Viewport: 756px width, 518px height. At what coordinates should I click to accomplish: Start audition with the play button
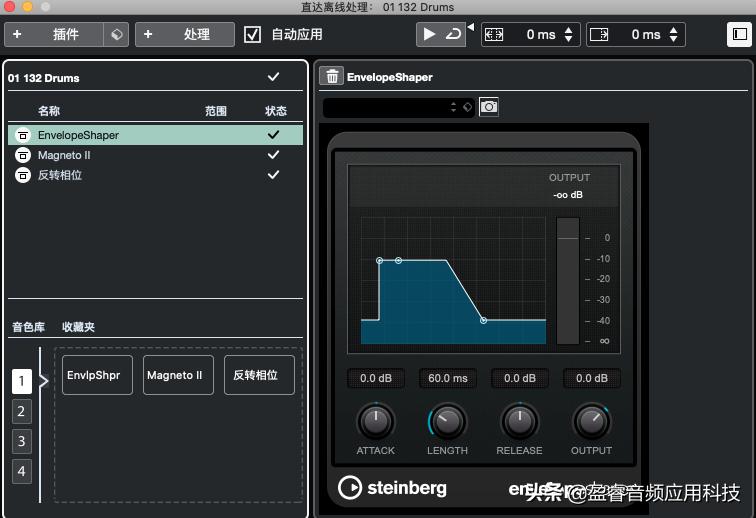point(429,34)
